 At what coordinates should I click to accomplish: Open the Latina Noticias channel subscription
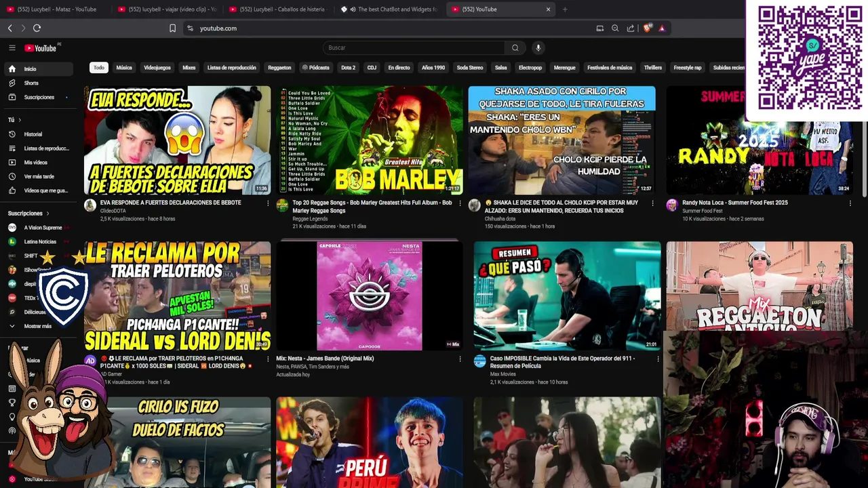(x=38, y=242)
